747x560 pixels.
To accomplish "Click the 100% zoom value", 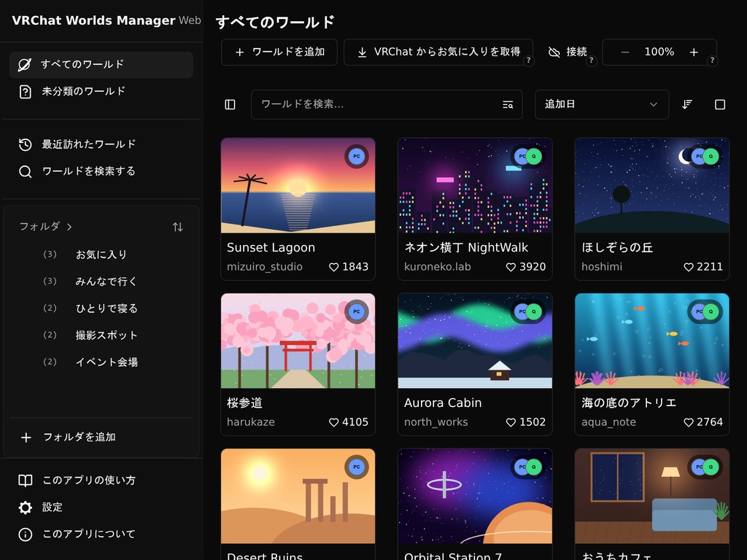I will pos(659,52).
